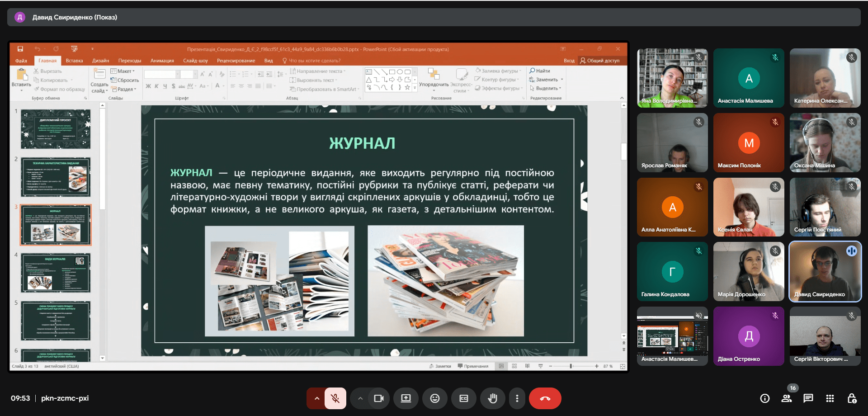Click the present screen icon
The image size is (868, 416).
406,398
